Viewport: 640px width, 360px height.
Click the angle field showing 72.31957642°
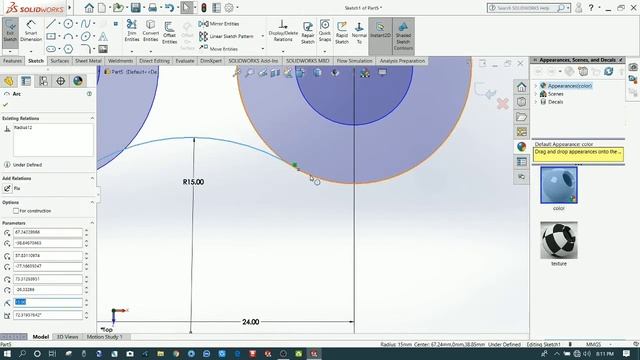pyautogui.click(x=48, y=315)
